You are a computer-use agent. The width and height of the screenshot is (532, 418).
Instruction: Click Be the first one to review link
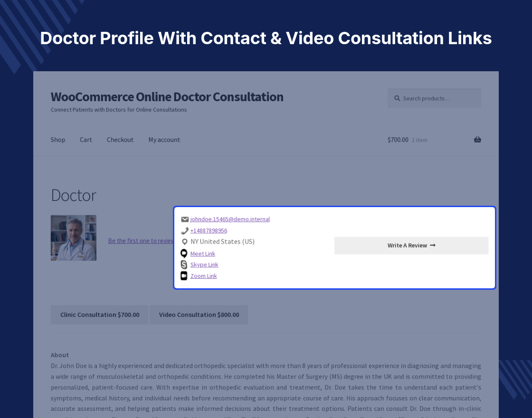pyautogui.click(x=141, y=240)
